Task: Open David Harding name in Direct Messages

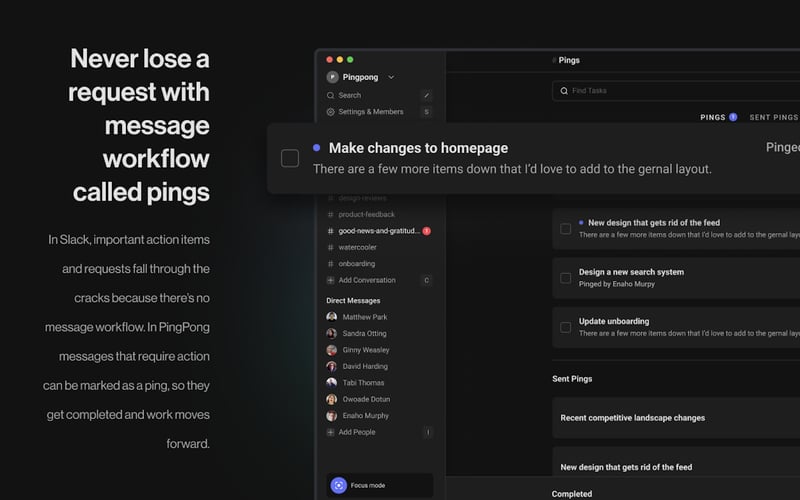Action: point(365,366)
